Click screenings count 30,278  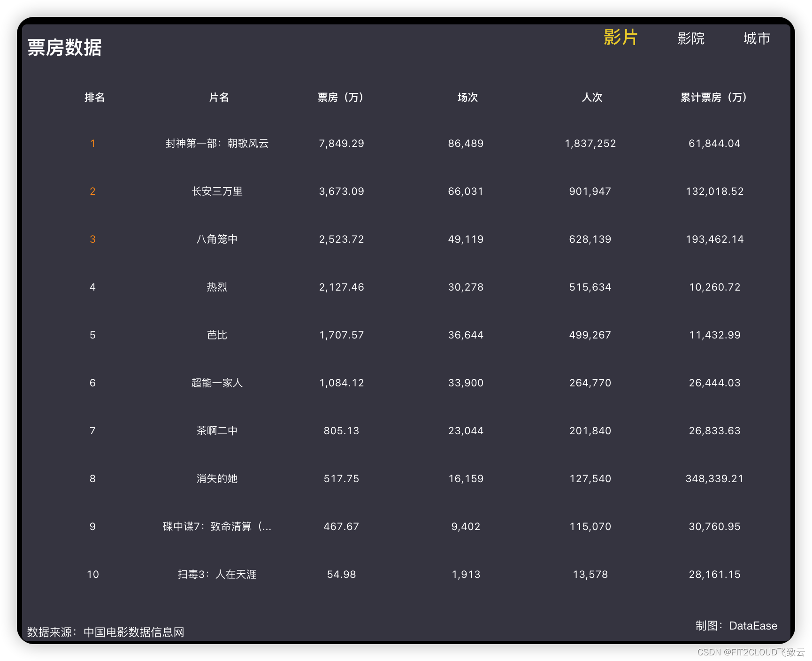click(x=466, y=287)
